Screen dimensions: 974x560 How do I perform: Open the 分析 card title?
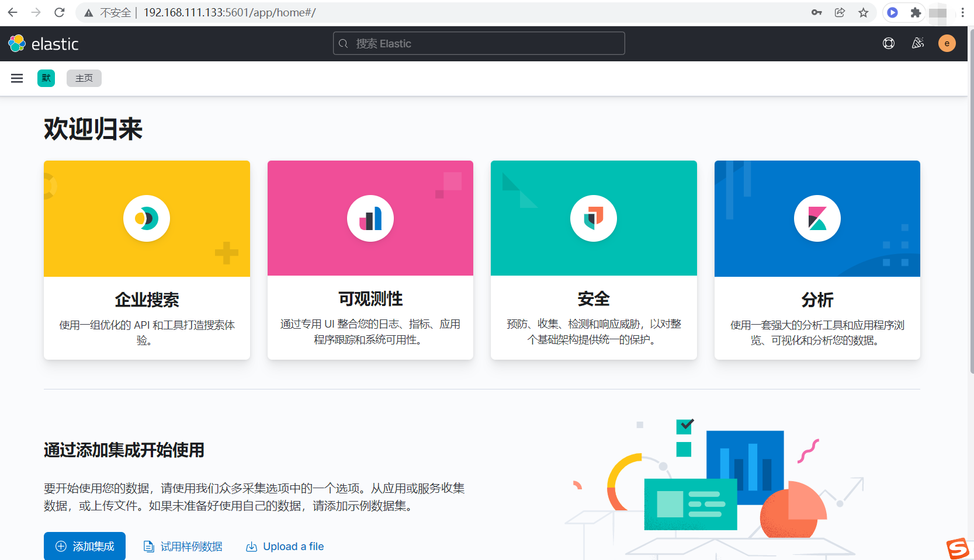point(817,300)
